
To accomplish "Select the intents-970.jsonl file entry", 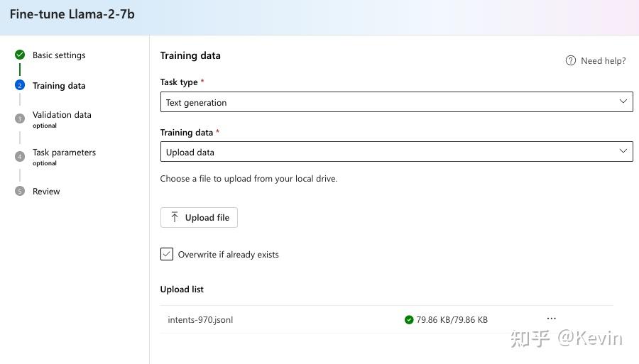I will (200, 320).
